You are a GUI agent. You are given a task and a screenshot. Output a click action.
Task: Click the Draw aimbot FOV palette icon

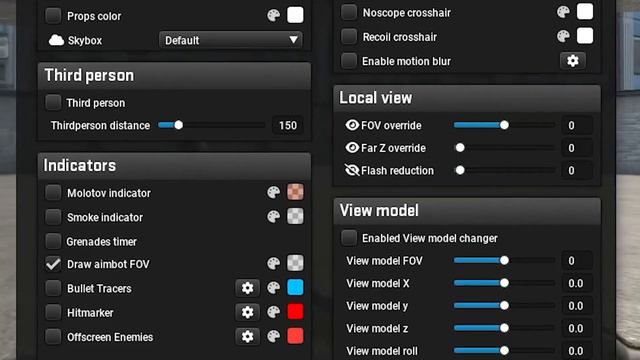pos(273,264)
